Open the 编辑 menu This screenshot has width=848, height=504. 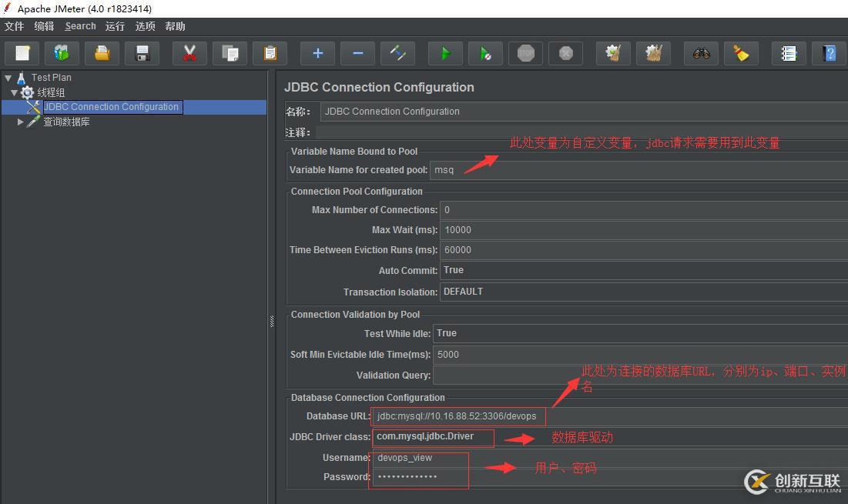[44, 26]
